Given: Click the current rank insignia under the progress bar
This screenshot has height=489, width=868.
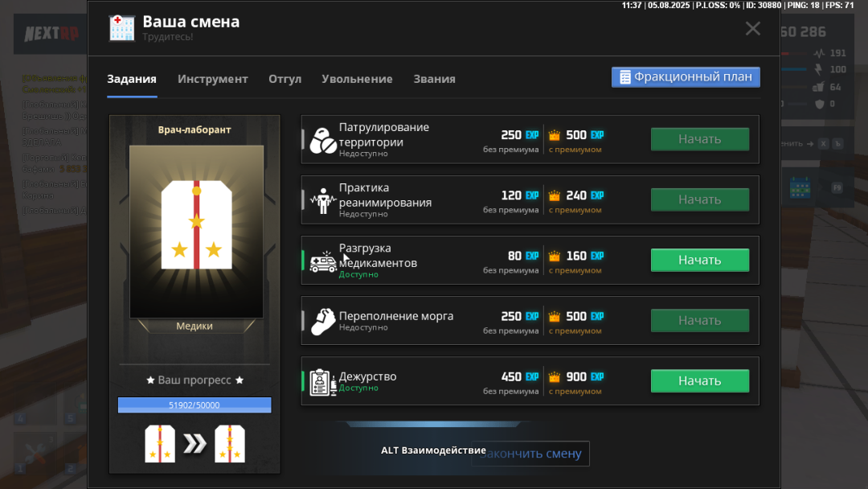Looking at the screenshot, I should point(160,444).
